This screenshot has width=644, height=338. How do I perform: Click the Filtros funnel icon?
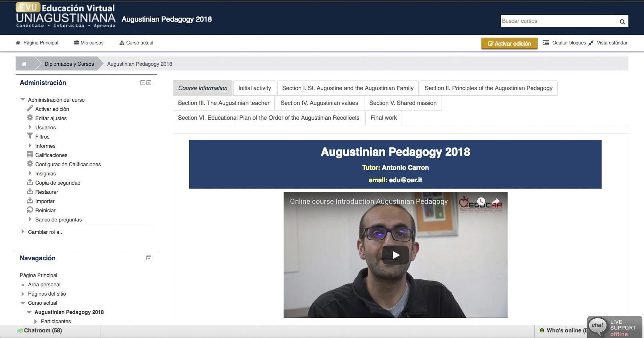click(x=30, y=136)
